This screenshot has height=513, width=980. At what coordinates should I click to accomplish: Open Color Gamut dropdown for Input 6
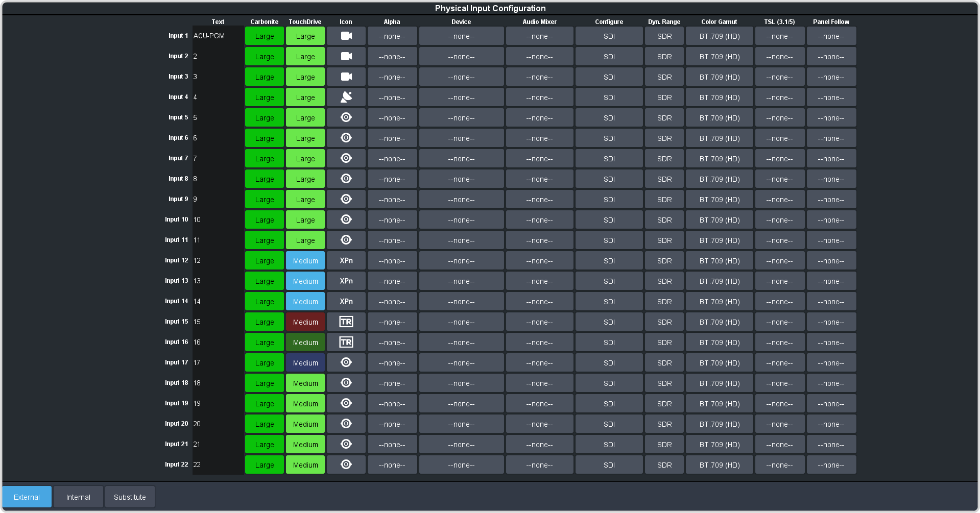click(719, 138)
